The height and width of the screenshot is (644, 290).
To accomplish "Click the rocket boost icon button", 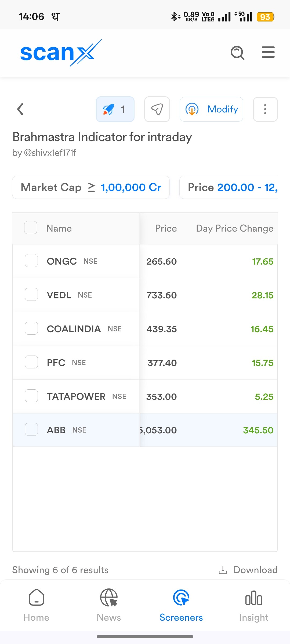I will click(x=115, y=109).
